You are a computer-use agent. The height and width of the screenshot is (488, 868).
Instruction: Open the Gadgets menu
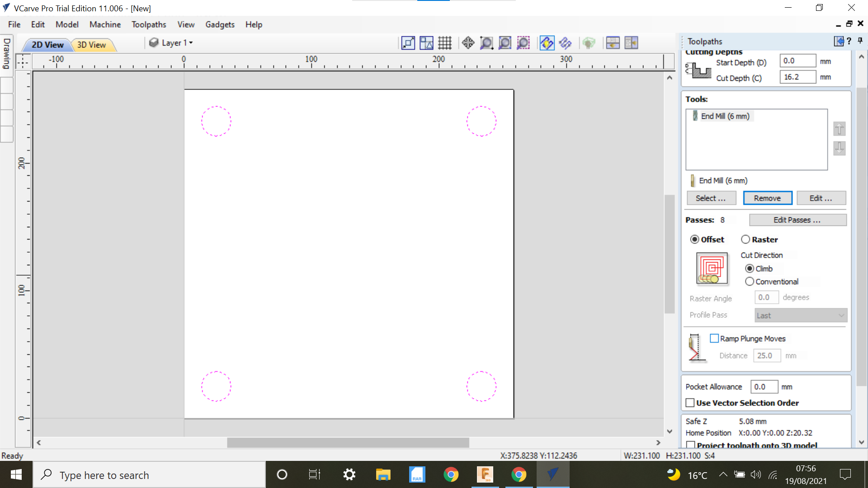(220, 24)
